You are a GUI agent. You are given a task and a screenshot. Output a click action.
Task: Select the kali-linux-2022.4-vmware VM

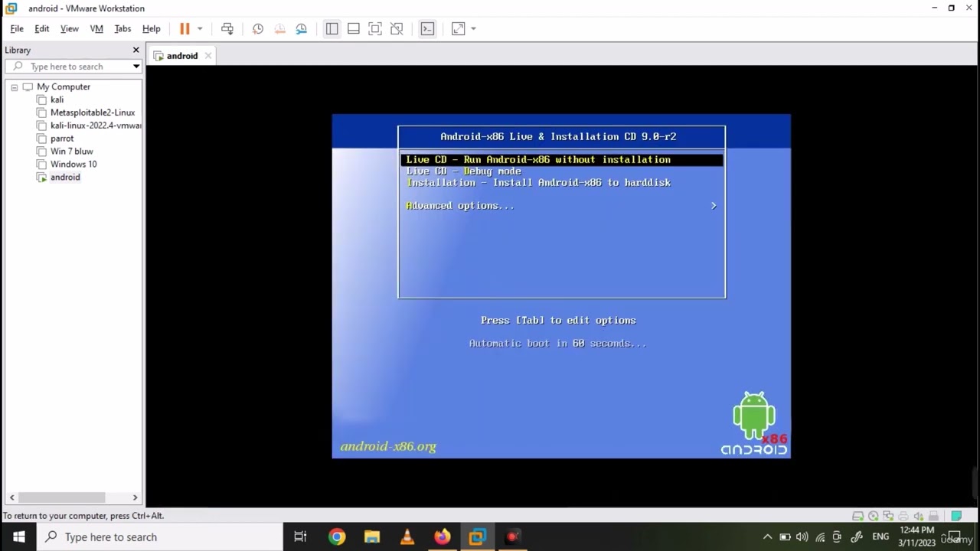(x=96, y=126)
